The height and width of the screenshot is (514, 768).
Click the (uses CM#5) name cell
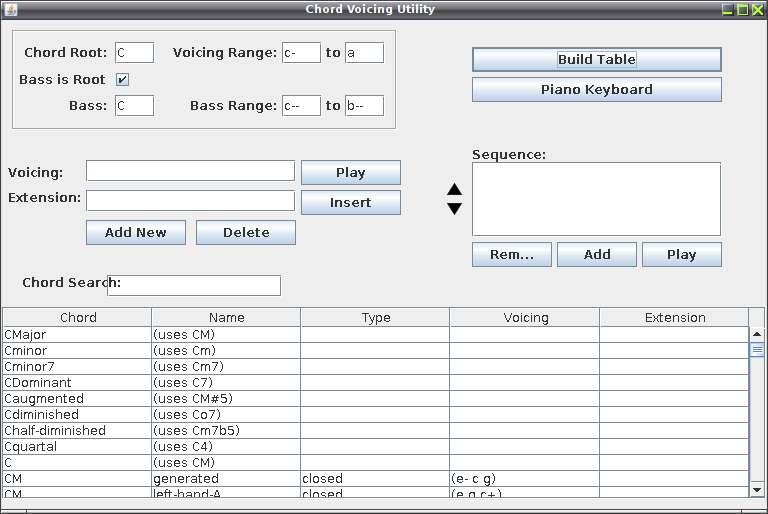coord(226,399)
